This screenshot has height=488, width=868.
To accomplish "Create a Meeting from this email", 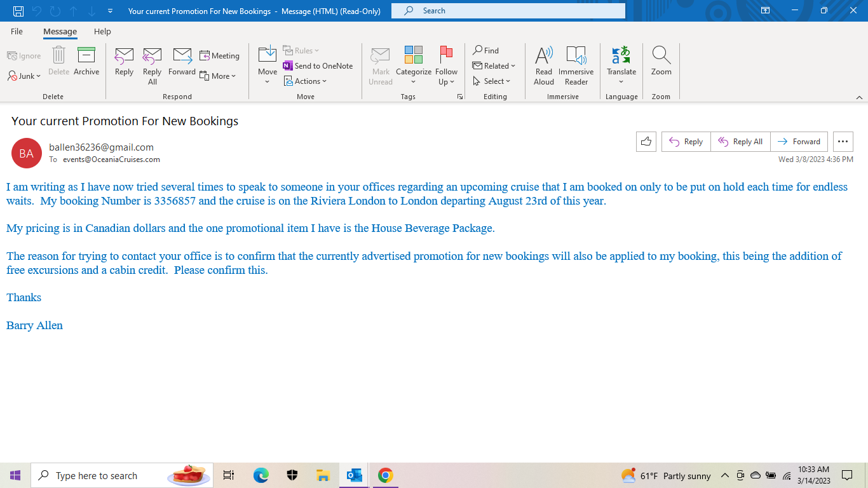I will pos(219,55).
